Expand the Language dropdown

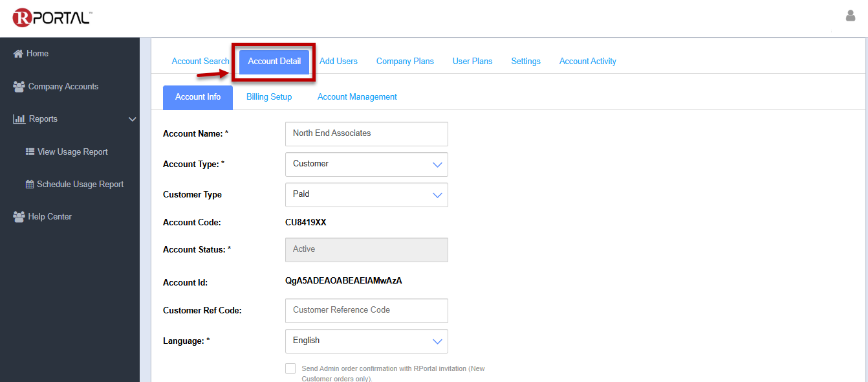click(x=366, y=341)
